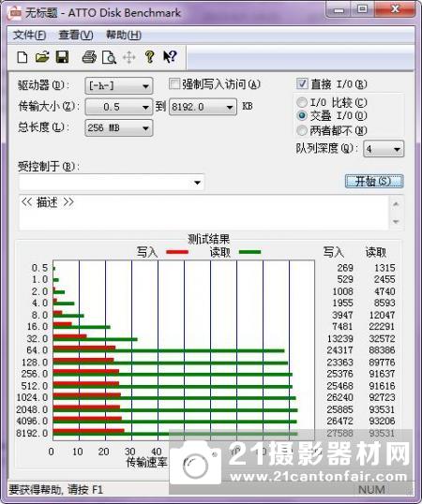Screen dimensions: 422x504
Task: Open the 总长度 256 MB dropdown
Action: coord(119,128)
